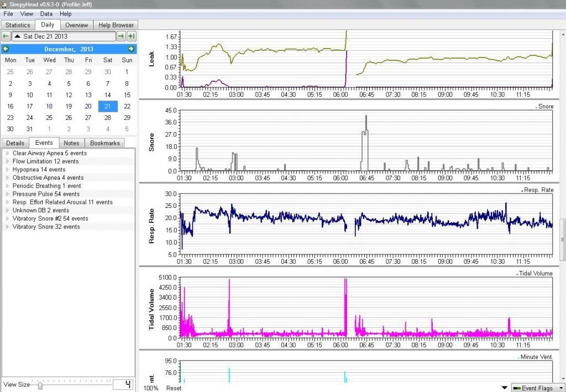Expand Hypopnea 14 events
The width and height of the screenshot is (566, 392).
click(x=7, y=169)
